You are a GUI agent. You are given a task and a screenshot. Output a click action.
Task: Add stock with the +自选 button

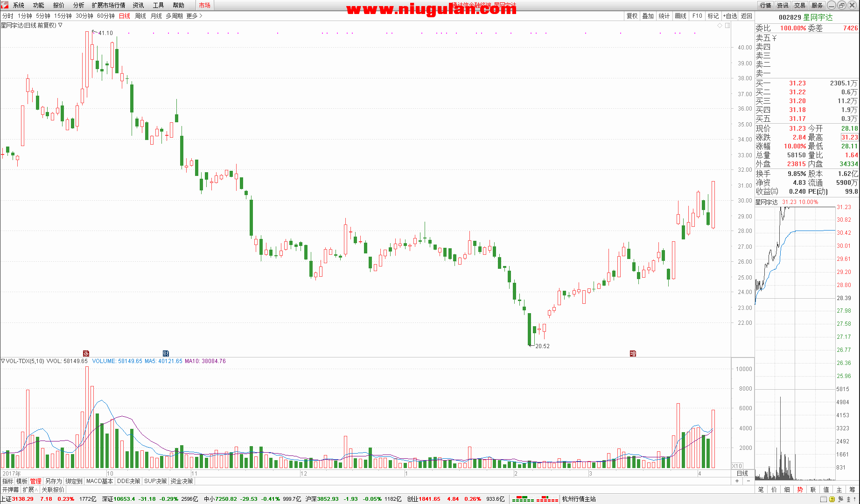coord(730,16)
